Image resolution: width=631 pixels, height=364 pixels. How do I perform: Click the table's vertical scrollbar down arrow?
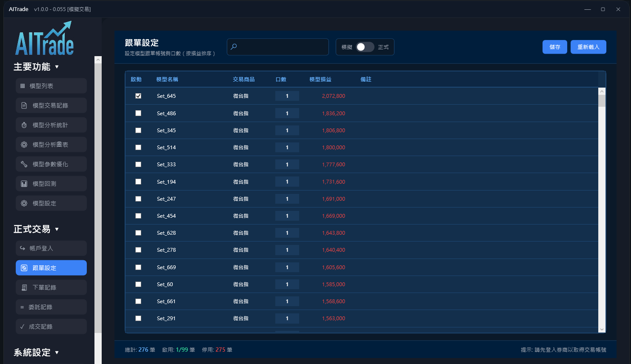602,329
